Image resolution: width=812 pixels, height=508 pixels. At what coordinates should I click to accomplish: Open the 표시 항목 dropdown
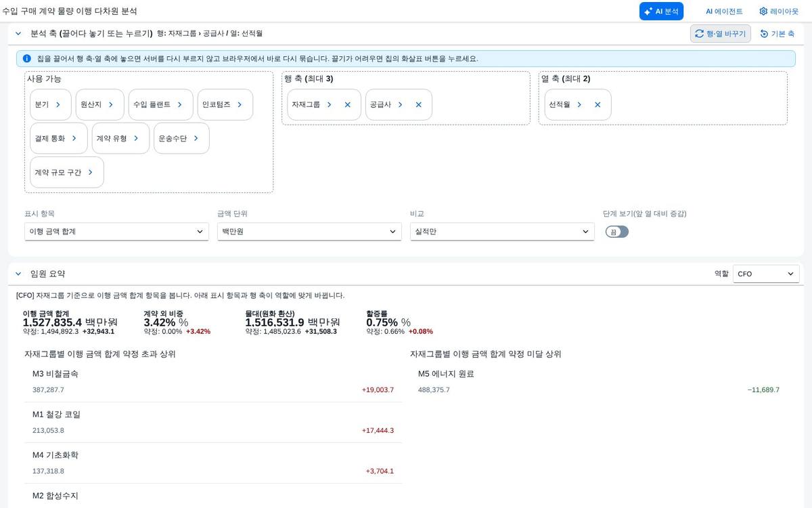116,232
